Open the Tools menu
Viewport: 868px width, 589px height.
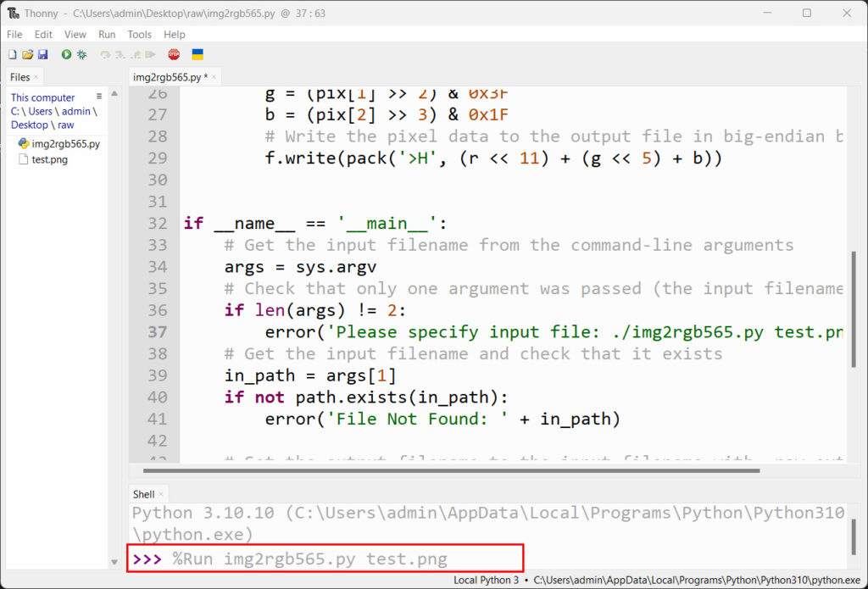139,35
